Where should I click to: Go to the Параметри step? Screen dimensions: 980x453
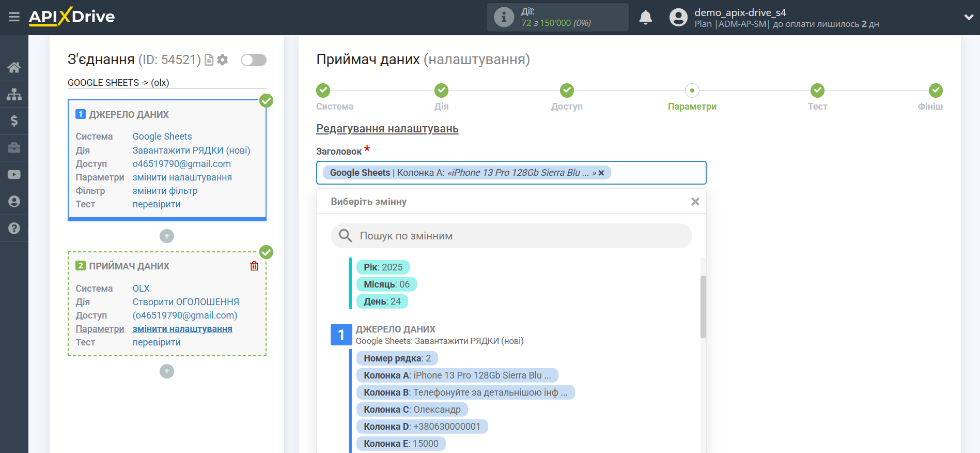tap(692, 90)
